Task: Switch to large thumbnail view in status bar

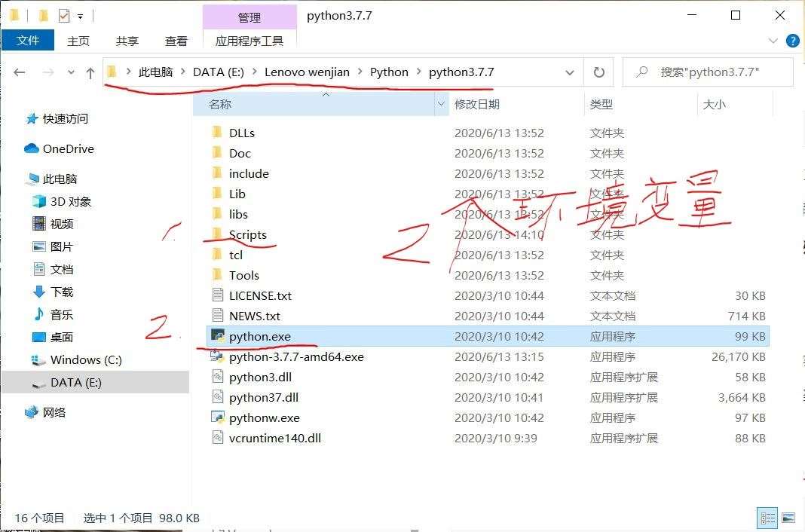Action: (788, 518)
